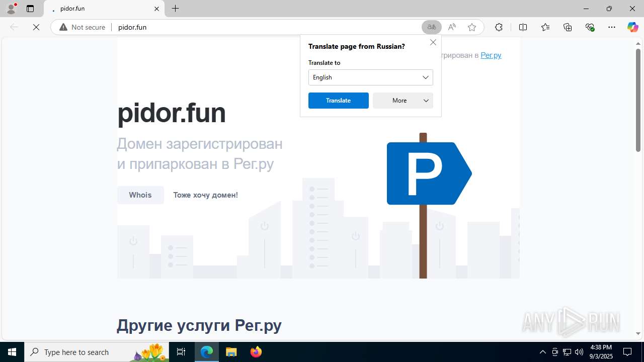Click Другие услуги Рег.ру heading
Viewport: 644px width, 362px height.
[x=199, y=325]
